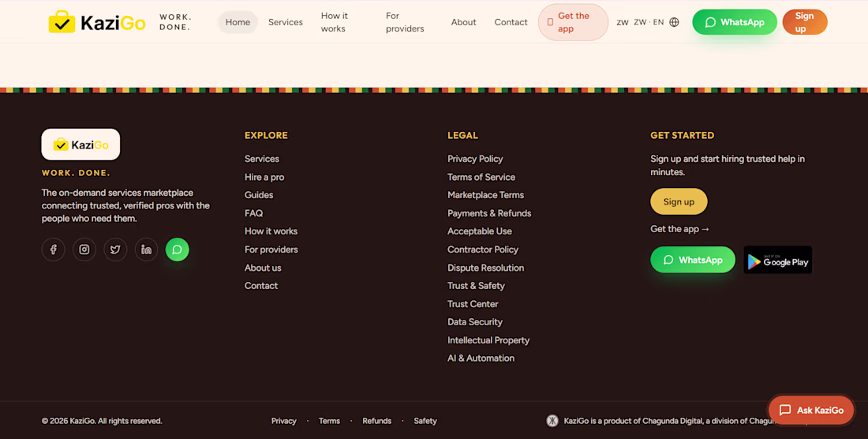This screenshot has height=439, width=868.
Task: Click the Chagunda Digital round logo icon
Action: click(552, 421)
